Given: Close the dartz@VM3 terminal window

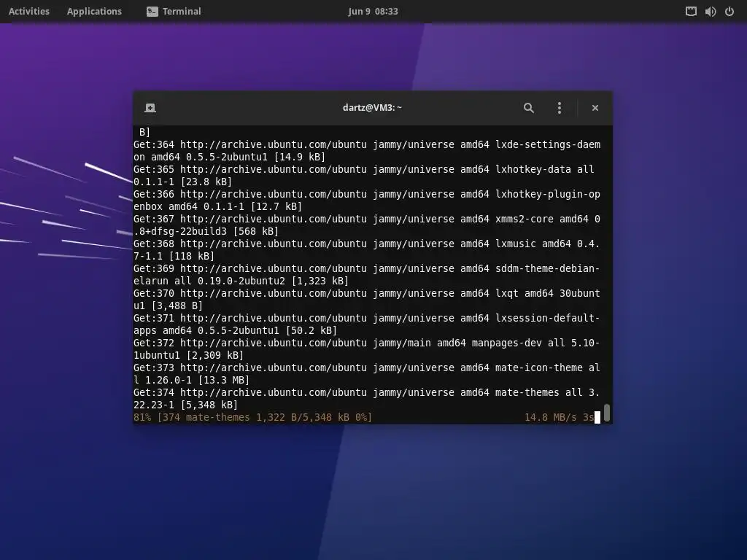Looking at the screenshot, I should (x=595, y=108).
